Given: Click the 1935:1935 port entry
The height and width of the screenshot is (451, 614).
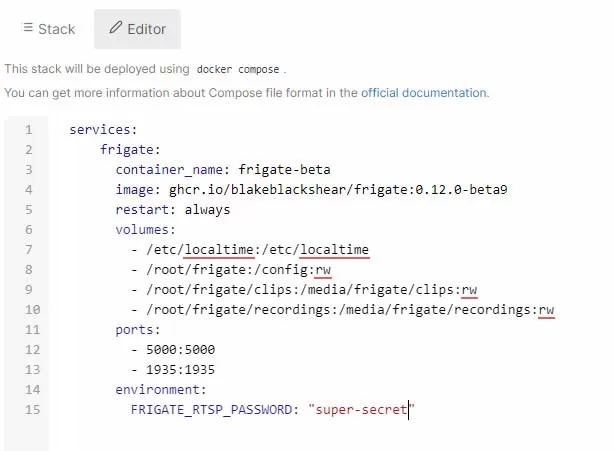Looking at the screenshot, I should (181, 370).
